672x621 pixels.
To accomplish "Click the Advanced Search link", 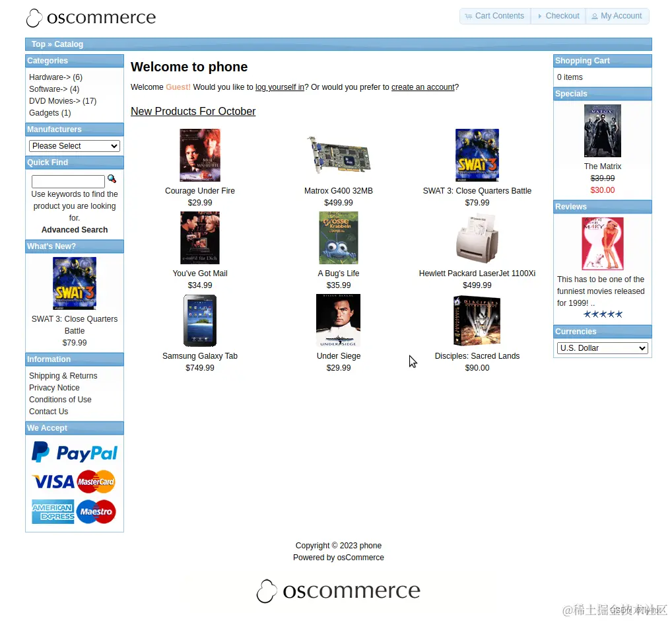I will click(x=75, y=230).
